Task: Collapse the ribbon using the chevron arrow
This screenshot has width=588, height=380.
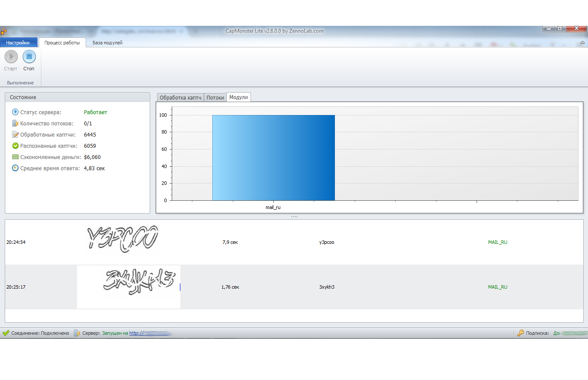Action: click(582, 43)
